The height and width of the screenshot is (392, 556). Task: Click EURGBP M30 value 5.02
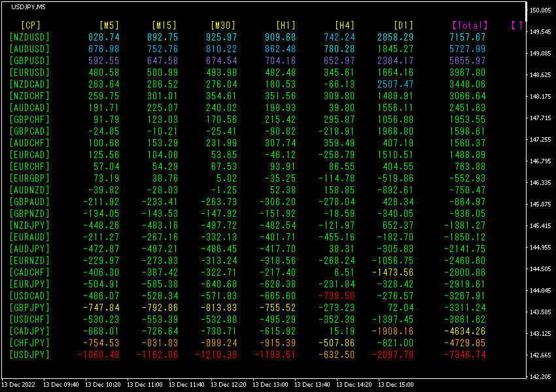pyautogui.click(x=226, y=178)
